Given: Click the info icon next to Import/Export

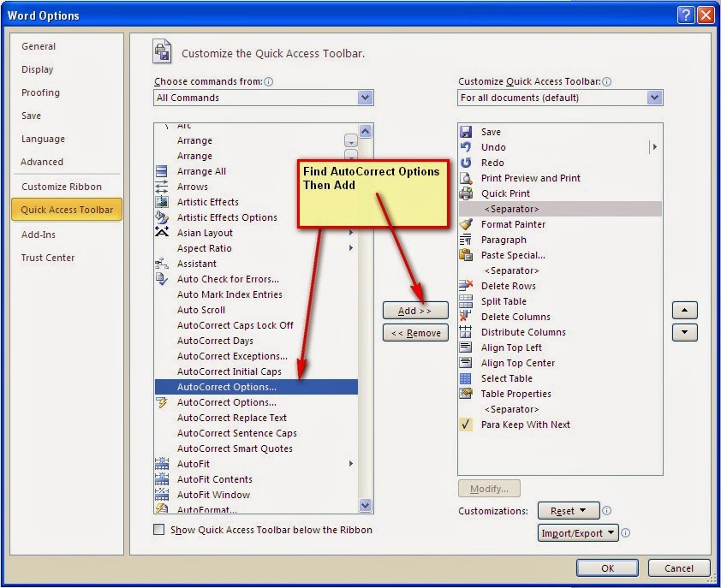Looking at the screenshot, I should click(x=625, y=533).
